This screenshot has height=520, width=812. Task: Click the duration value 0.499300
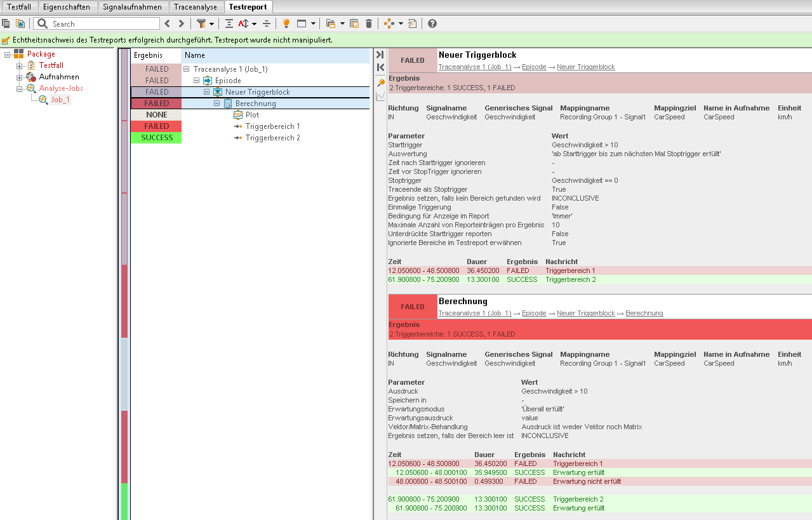click(x=489, y=481)
